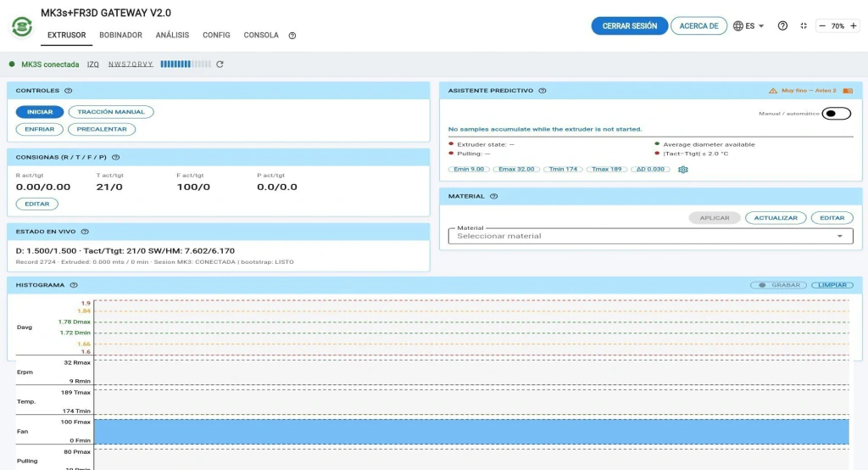Click the 189 Tmax axis label
868x470 pixels.
pyautogui.click(x=75, y=393)
